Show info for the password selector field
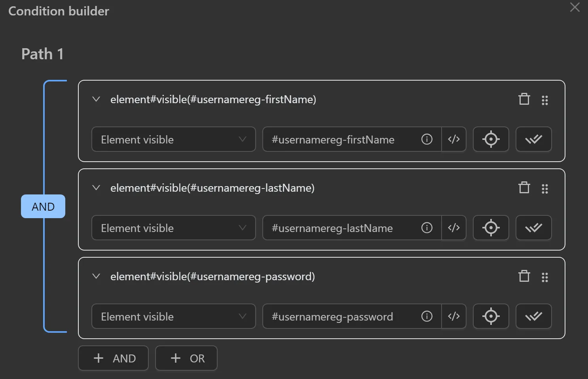This screenshot has width=588, height=379. (x=427, y=317)
